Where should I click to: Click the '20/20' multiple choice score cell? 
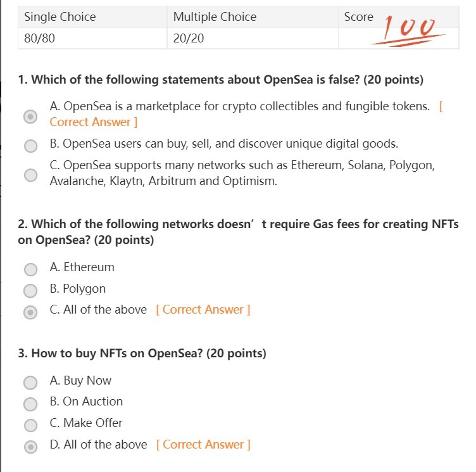click(x=189, y=38)
